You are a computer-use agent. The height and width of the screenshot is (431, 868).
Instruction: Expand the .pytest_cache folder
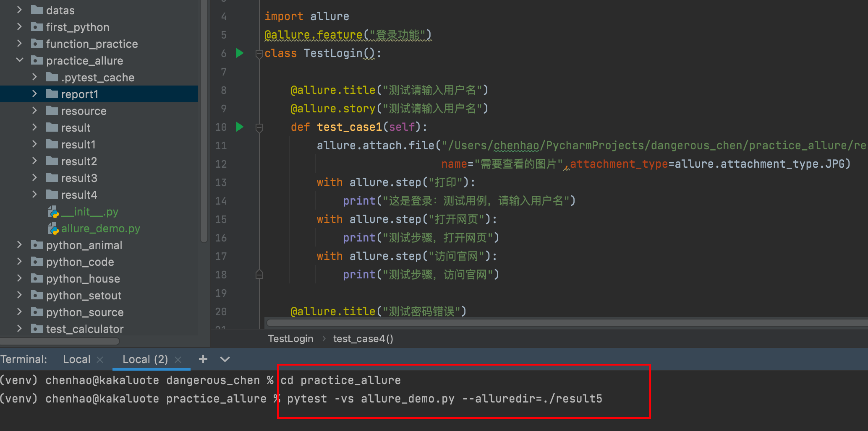tap(35, 77)
